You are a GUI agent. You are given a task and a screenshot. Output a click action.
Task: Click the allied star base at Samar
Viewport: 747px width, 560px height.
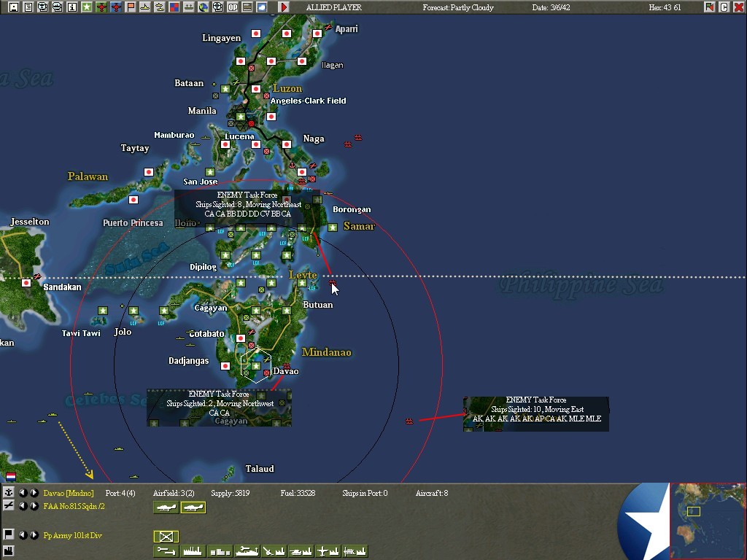coord(333,227)
